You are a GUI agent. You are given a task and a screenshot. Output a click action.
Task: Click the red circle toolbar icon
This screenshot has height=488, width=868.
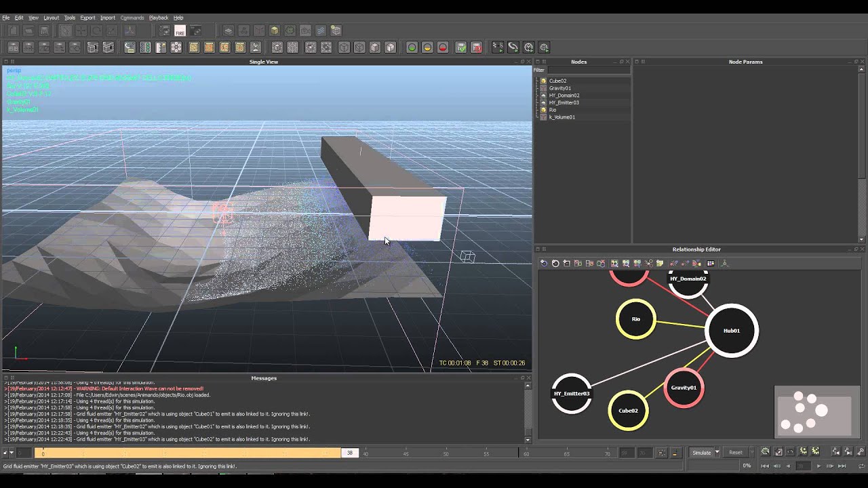443,47
